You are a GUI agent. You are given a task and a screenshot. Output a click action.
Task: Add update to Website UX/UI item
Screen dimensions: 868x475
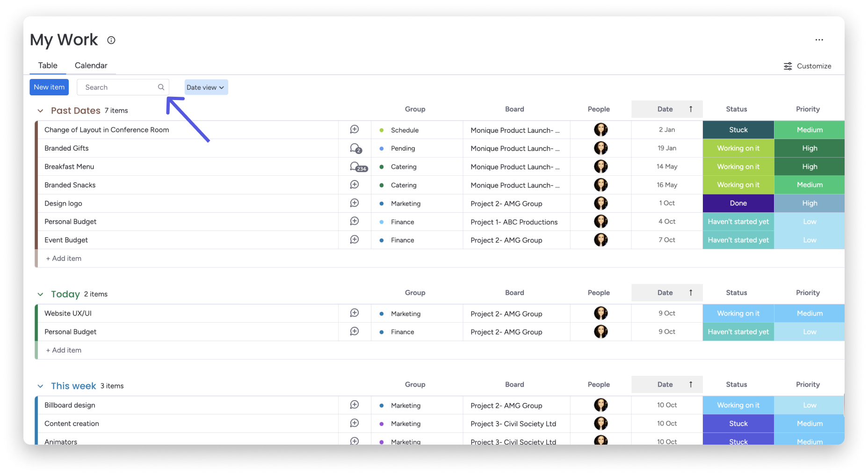tap(354, 313)
